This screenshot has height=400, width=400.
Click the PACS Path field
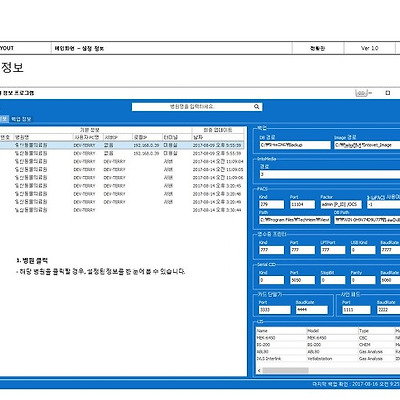pyautogui.click(x=295, y=220)
